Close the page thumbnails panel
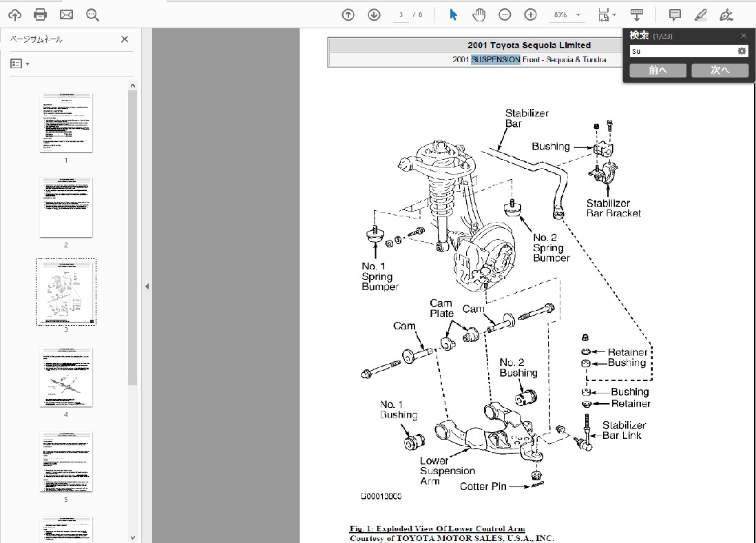Screen dimensions: 756x543 pyautogui.click(x=125, y=39)
